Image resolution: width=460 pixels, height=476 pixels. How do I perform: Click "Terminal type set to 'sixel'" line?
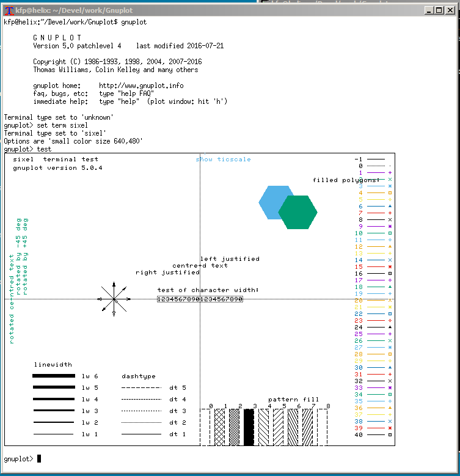(55, 133)
